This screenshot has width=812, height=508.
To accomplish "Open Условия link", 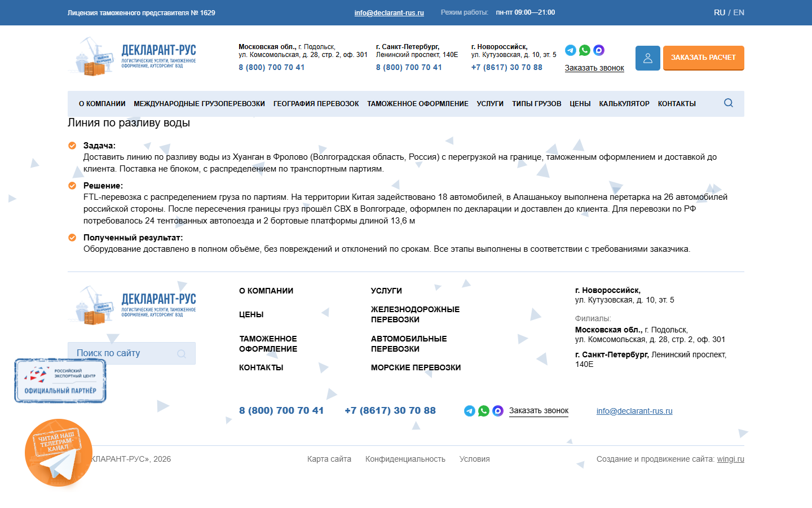I will [475, 459].
